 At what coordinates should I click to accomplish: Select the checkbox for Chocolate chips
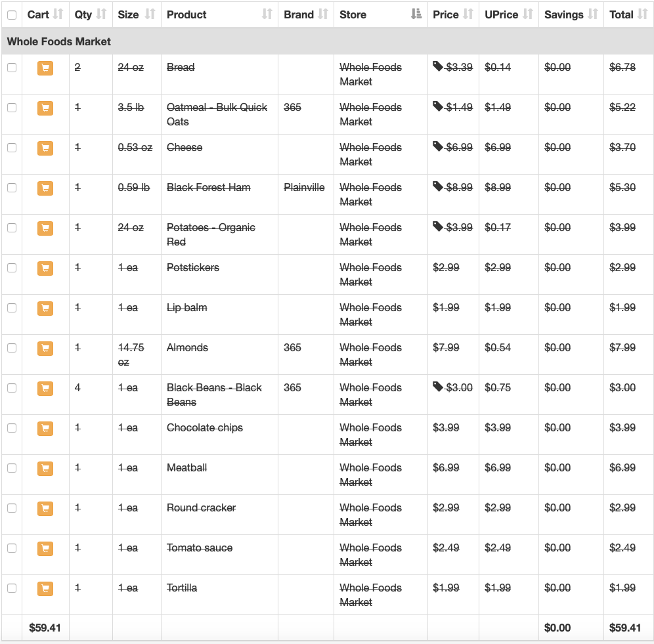point(12,428)
